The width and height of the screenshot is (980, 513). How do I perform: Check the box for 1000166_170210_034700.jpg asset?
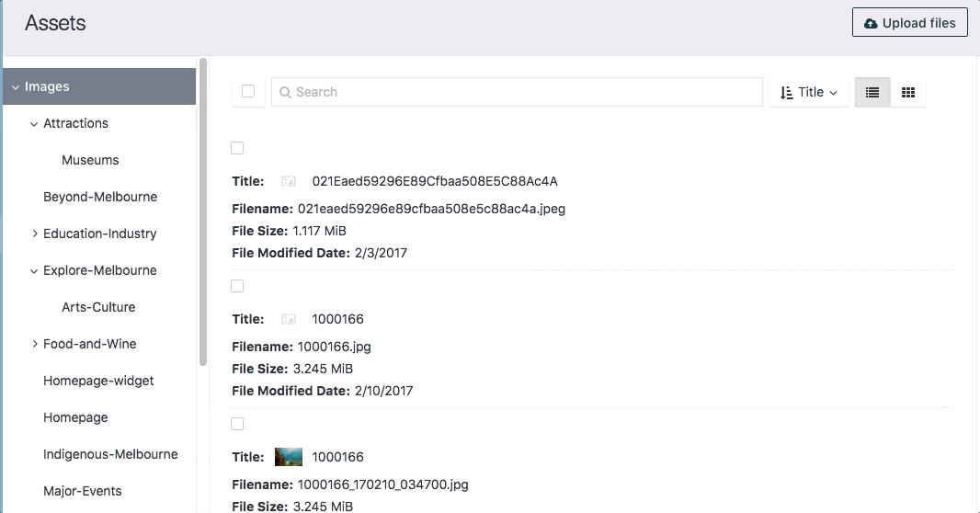237,424
